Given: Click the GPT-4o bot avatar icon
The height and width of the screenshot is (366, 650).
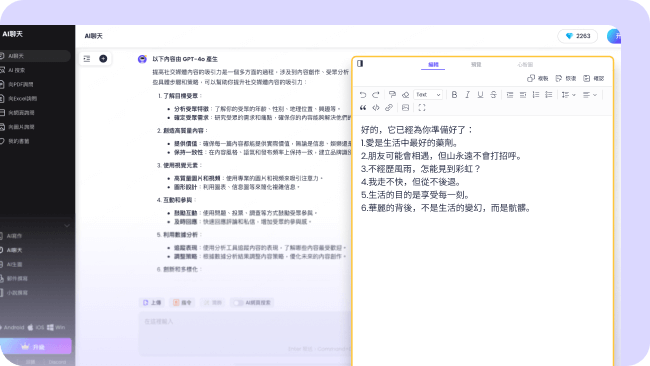Looking at the screenshot, I should [x=142, y=59].
